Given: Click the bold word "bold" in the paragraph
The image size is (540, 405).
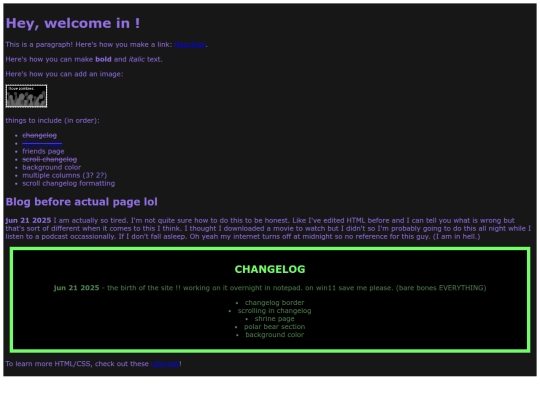Looking at the screenshot, I should (x=103, y=59).
